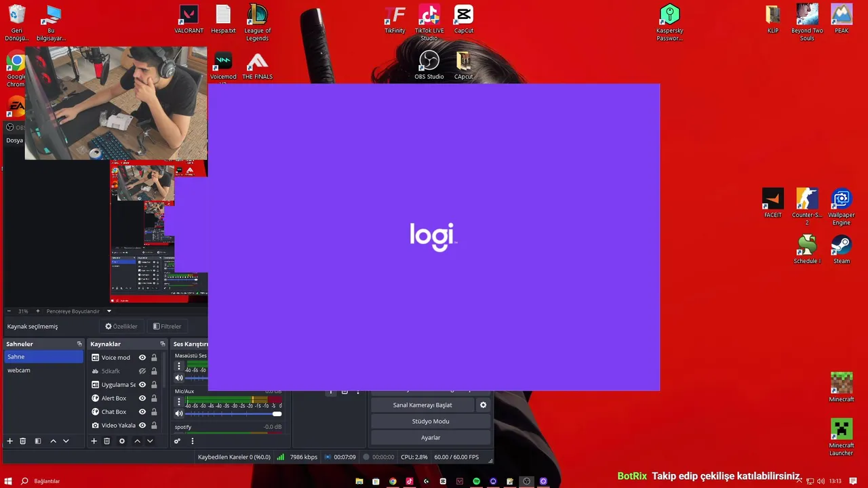Select the webcam scene
The image size is (868, 488).
[x=43, y=370]
